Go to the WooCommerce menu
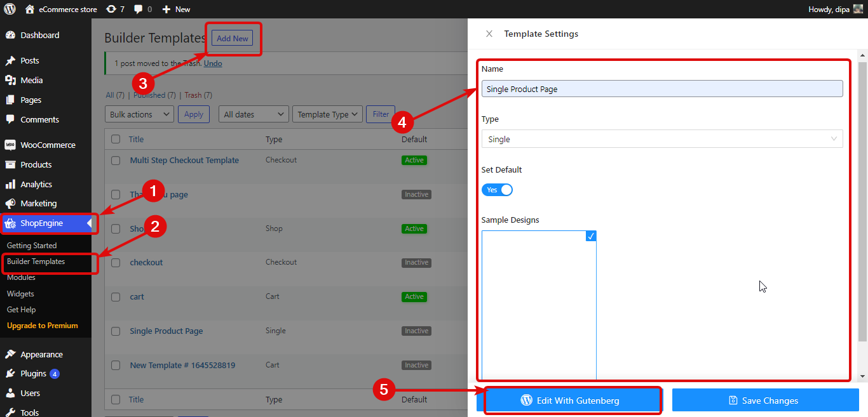This screenshot has height=417, width=868. point(47,145)
